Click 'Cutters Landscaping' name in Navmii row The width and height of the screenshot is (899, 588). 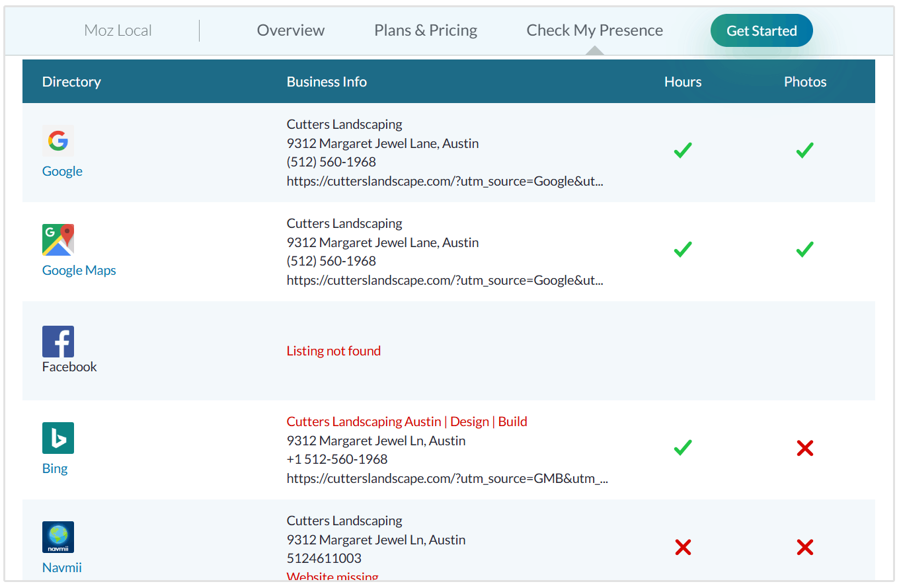click(344, 521)
